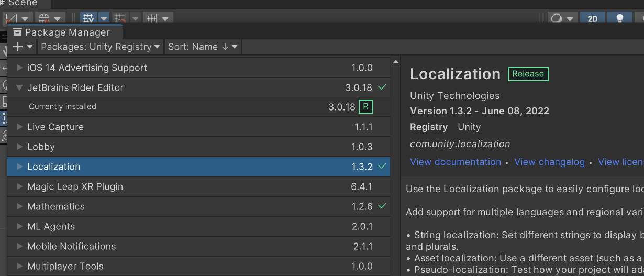The width and height of the screenshot is (644, 276).
Task: Click Lobby version 1.0.3 text
Action: tap(362, 147)
